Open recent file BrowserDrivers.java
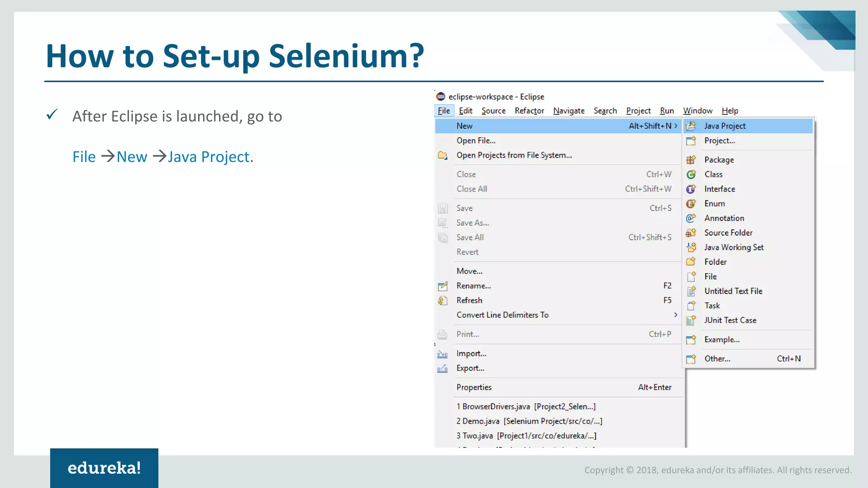Image resolution: width=868 pixels, height=488 pixels. click(x=526, y=407)
